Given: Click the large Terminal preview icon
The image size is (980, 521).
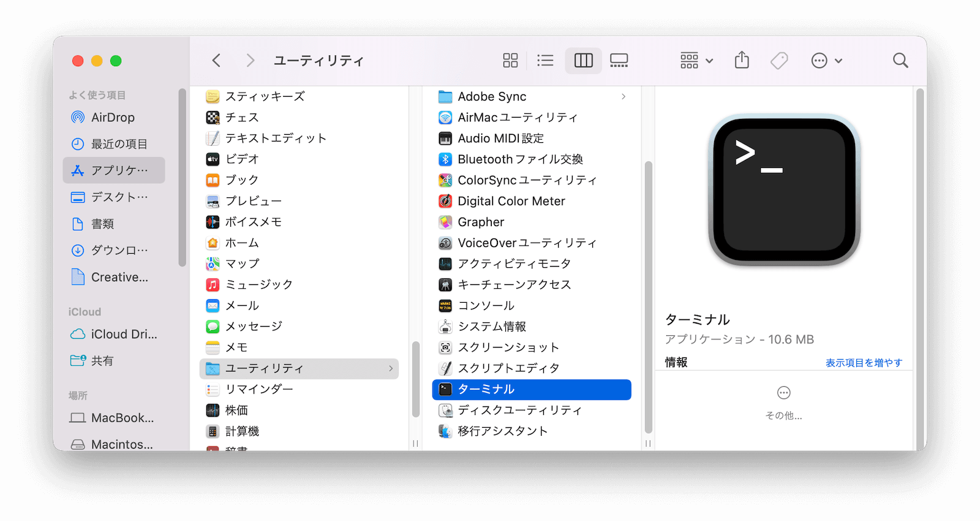Looking at the screenshot, I should [x=784, y=190].
